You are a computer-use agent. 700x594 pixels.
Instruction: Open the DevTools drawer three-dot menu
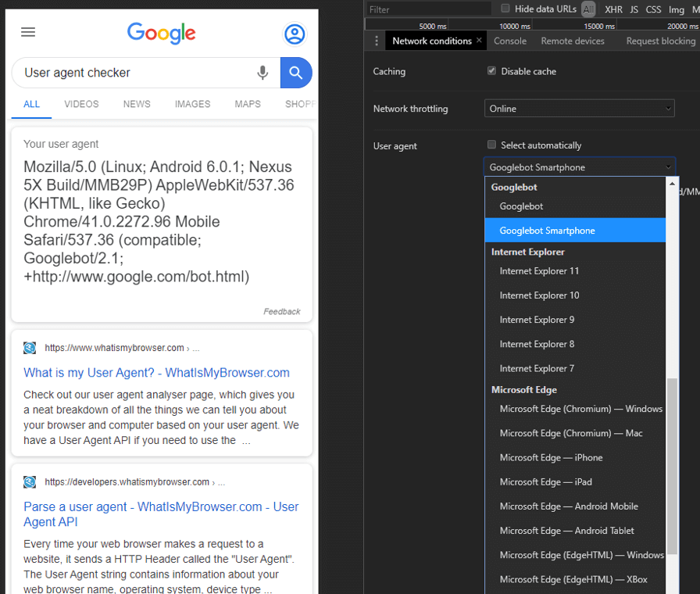click(x=377, y=41)
